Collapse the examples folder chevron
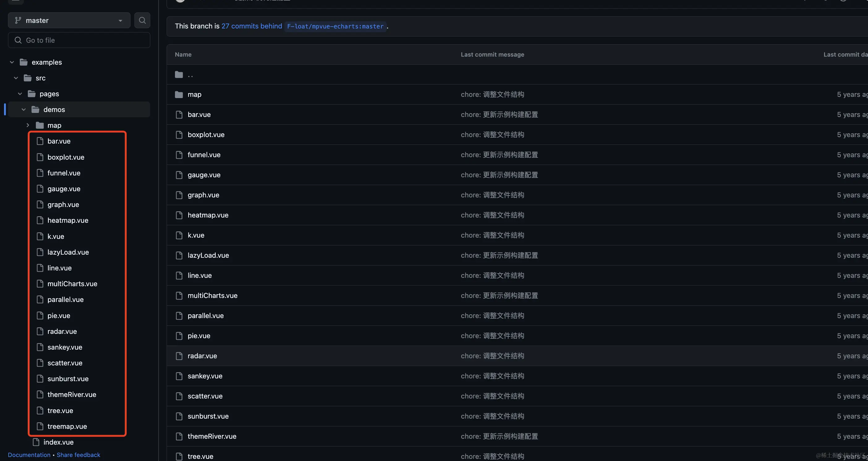 (x=12, y=62)
